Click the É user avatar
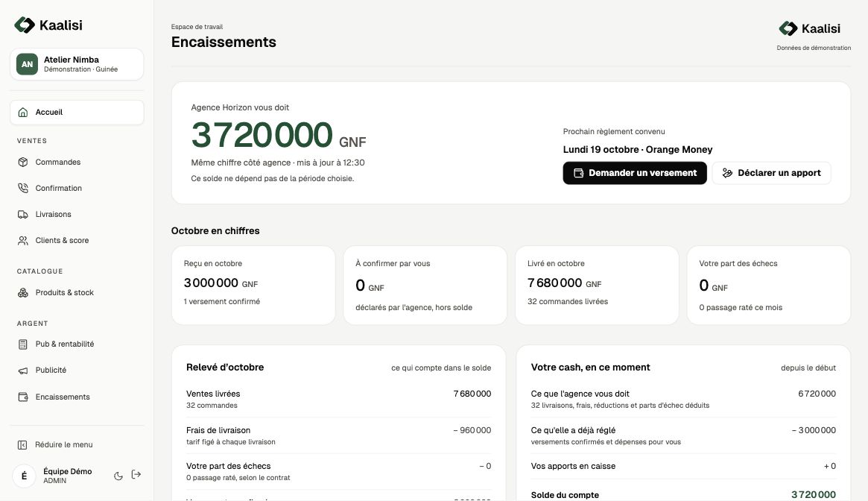Screen dimensions: 868x501 tap(24, 476)
